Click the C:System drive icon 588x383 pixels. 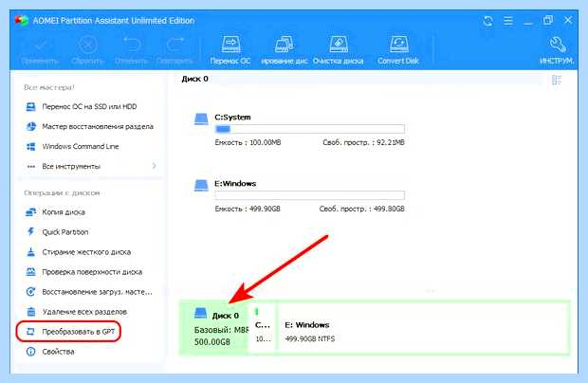tap(201, 119)
